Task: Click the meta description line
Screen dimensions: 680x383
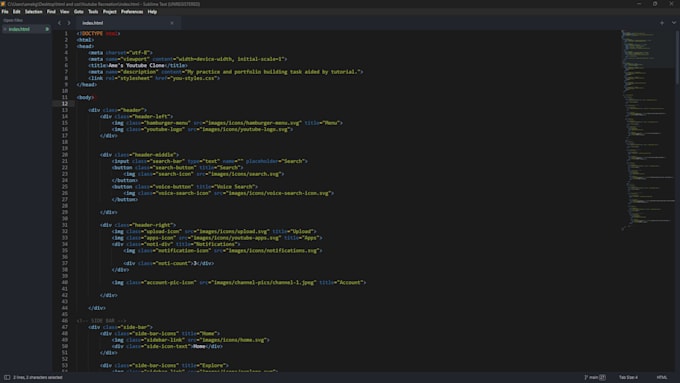Action: (x=226, y=72)
